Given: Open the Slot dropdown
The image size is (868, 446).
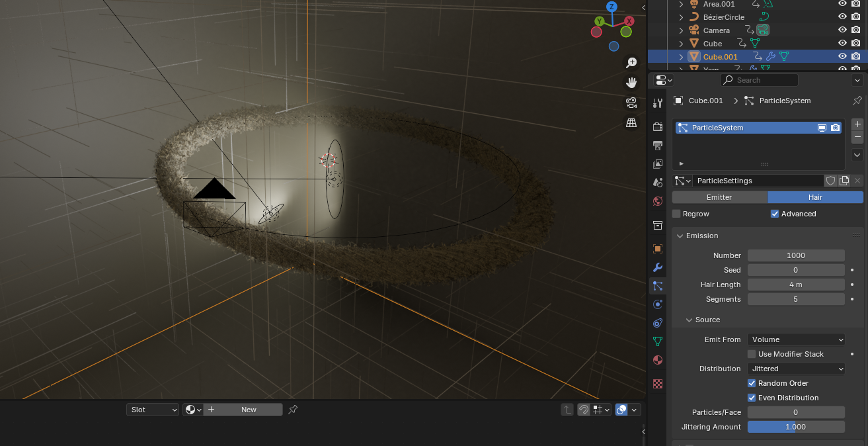Looking at the screenshot, I should pyautogui.click(x=153, y=410).
